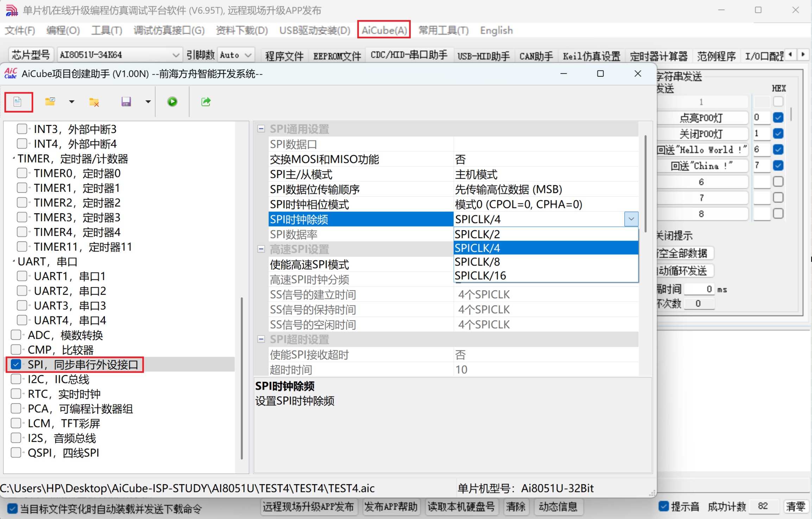Select the SPI时钟相位模式 row
812x519 pixels.
point(453,204)
